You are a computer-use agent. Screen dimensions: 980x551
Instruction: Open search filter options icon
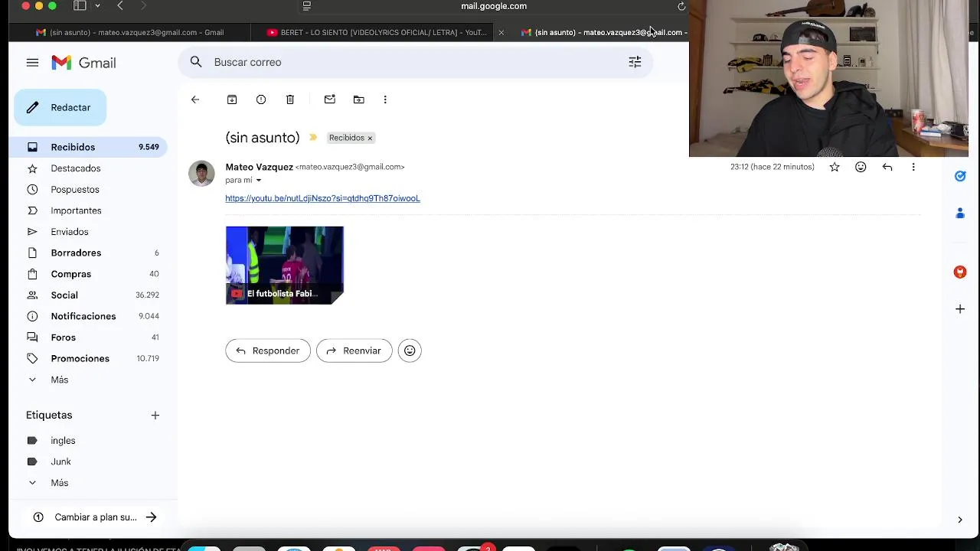click(635, 62)
